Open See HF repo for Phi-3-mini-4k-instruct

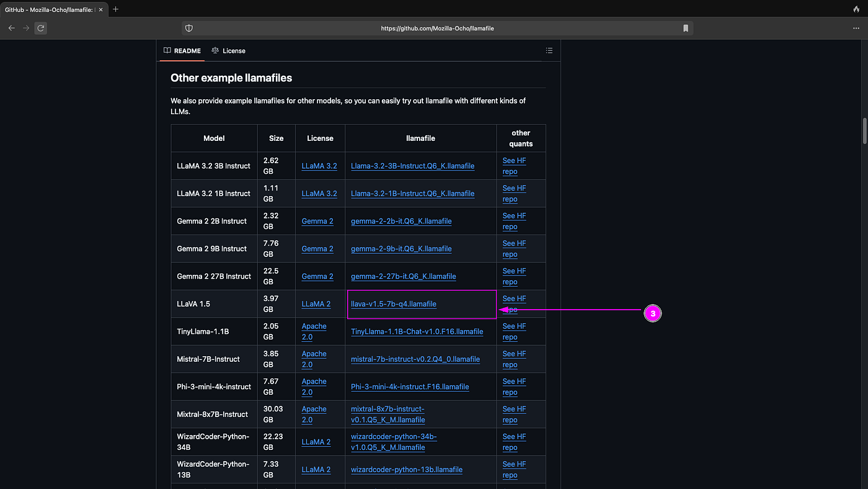pos(514,387)
